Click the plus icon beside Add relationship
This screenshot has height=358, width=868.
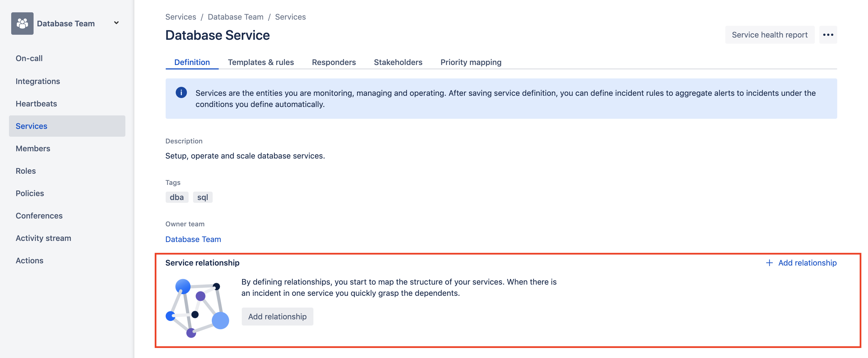coord(769,263)
